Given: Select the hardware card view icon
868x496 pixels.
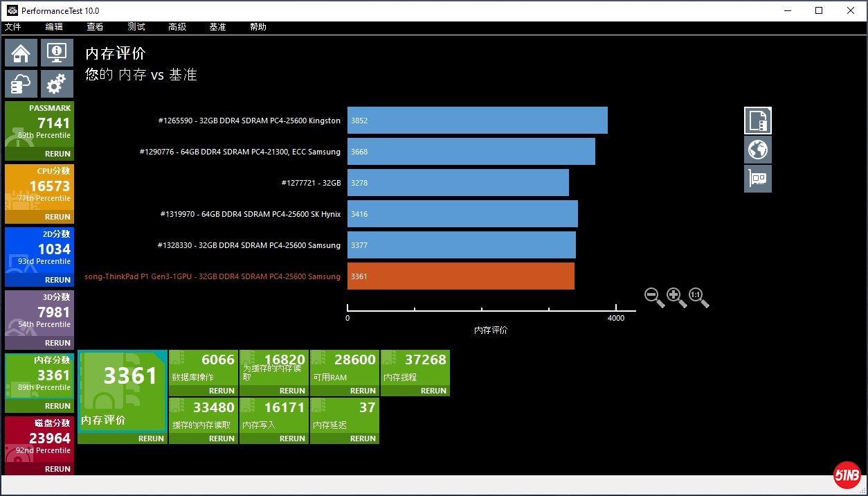Looking at the screenshot, I should (758, 179).
